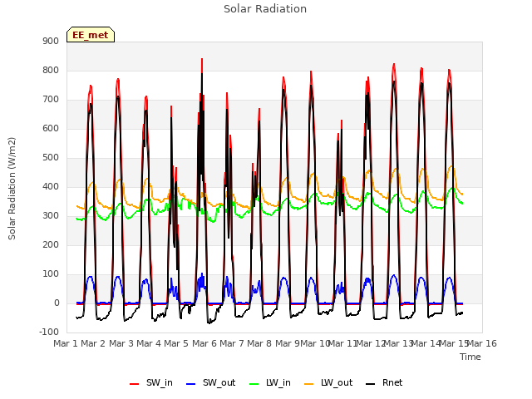The image size is (532, 399).
Task: Click the 900 y-axis tick label
Action: pos(51,41)
